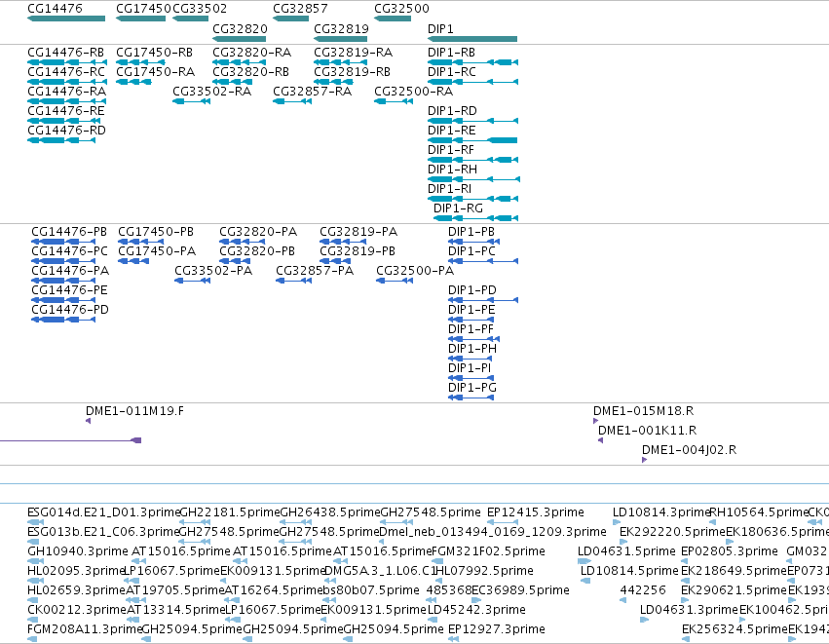Viewport: 829px width, 644px height.
Task: Select the CG32820 gene label
Action: click(x=240, y=28)
